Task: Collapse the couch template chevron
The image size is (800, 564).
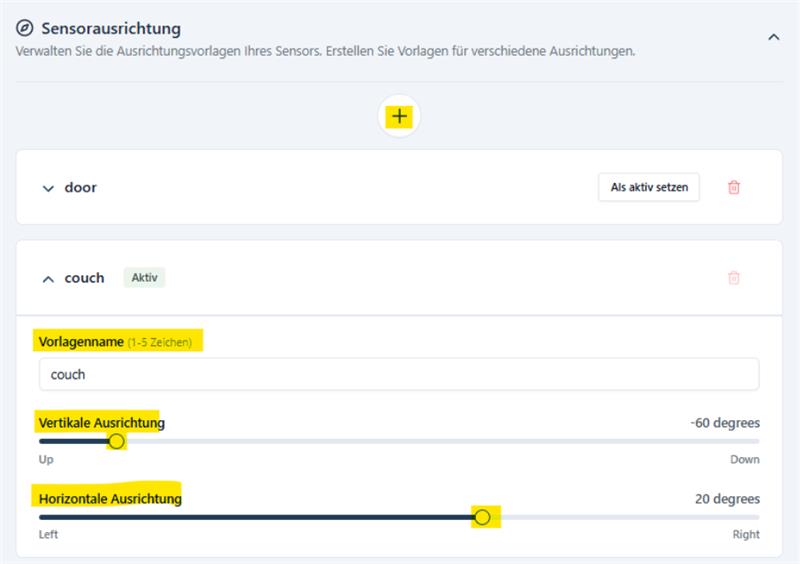Action: tap(48, 279)
